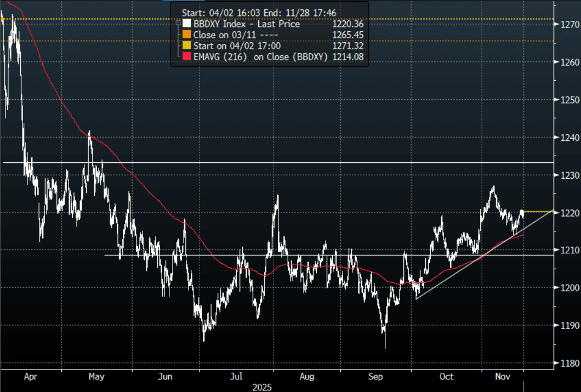Click the Jul label on the time axis
The image size is (581, 392).
[236, 377]
